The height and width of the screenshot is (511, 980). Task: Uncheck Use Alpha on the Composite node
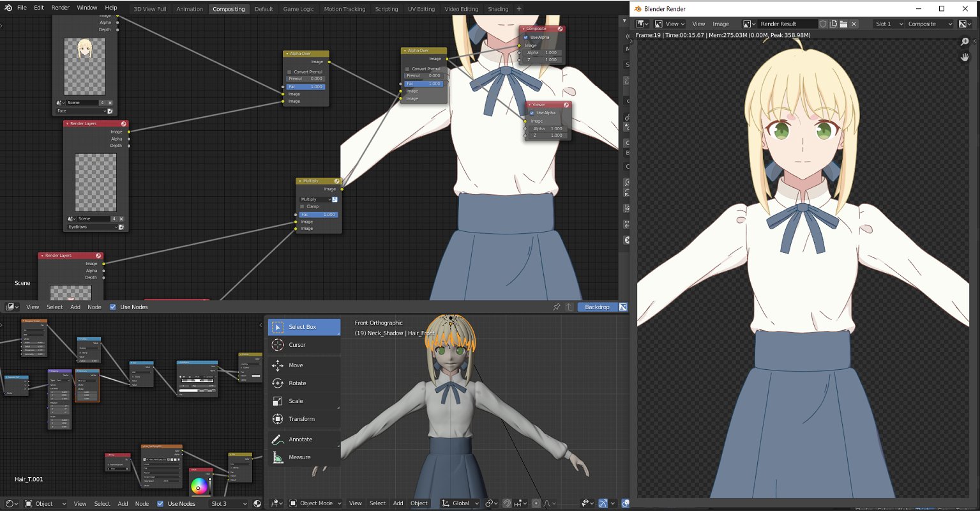(x=525, y=37)
